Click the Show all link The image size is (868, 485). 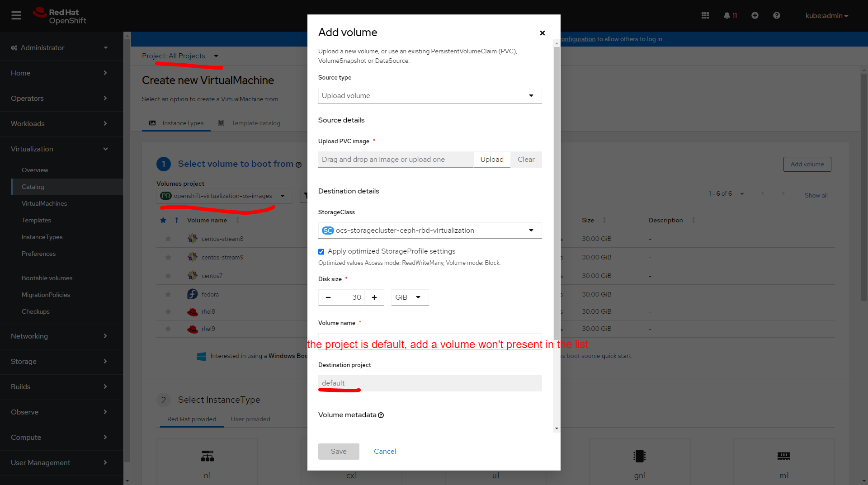pyautogui.click(x=816, y=196)
